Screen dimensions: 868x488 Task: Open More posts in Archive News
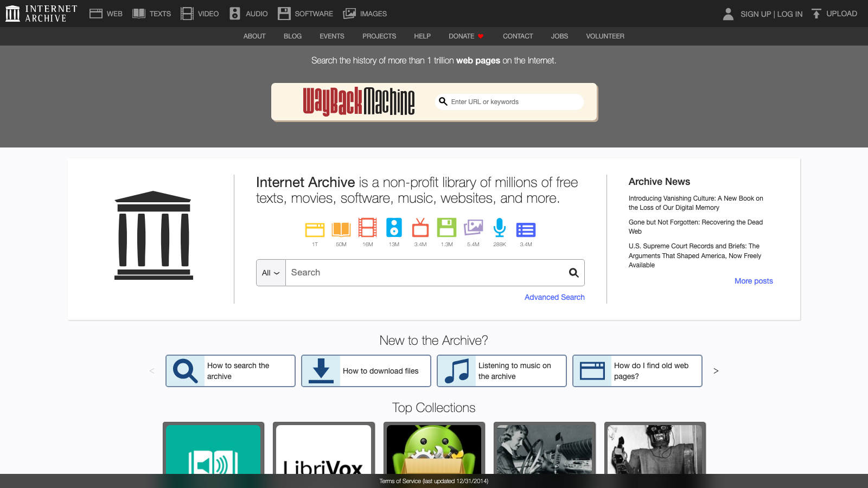click(x=754, y=281)
